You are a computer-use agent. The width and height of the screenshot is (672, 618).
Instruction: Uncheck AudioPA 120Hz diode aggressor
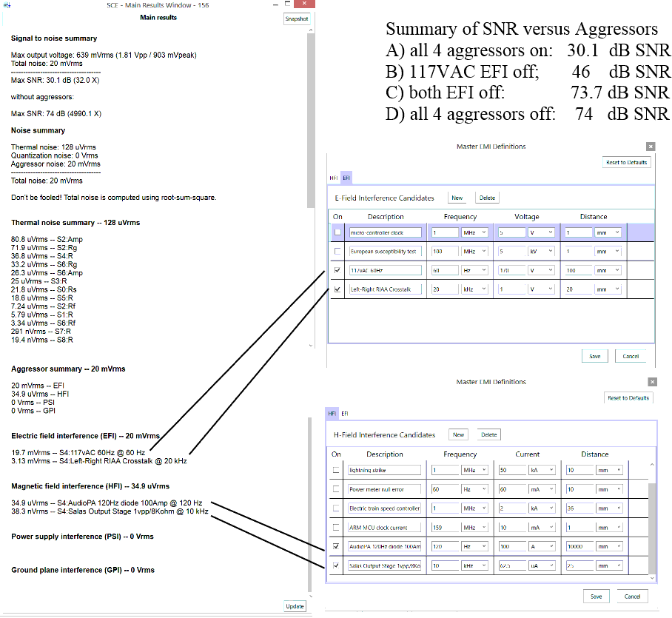[336, 546]
